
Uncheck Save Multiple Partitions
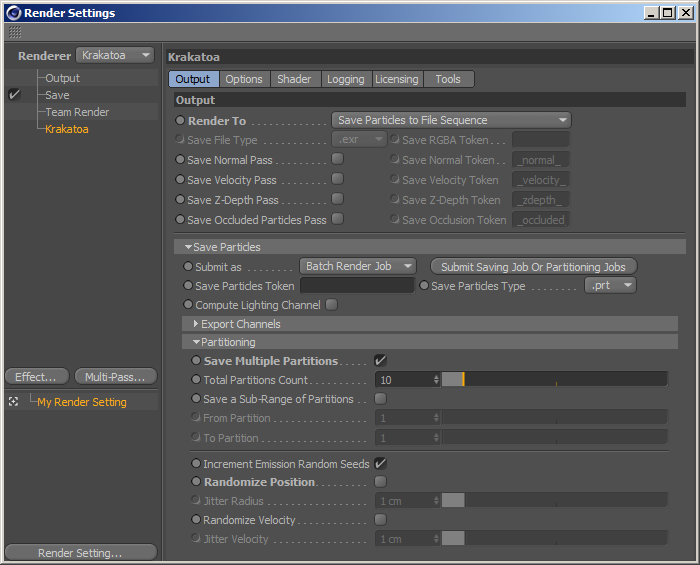(380, 361)
